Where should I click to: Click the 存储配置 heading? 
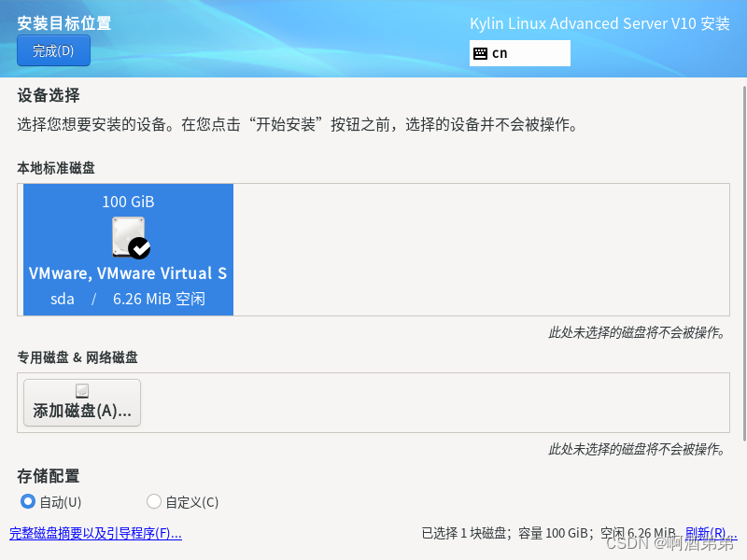(49, 476)
